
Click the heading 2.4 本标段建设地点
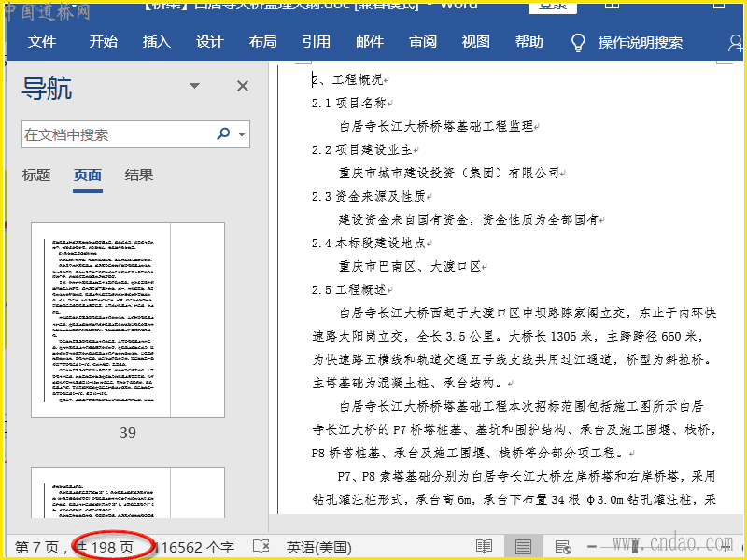[369, 243]
